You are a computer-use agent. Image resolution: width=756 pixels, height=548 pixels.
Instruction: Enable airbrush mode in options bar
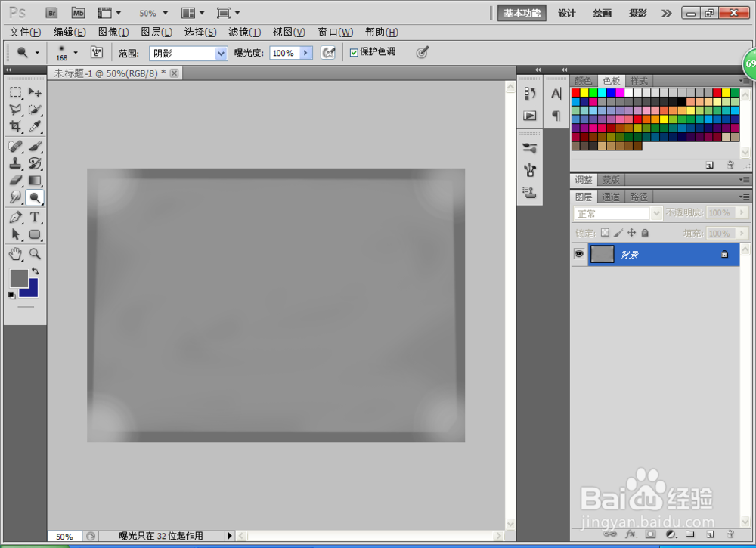(328, 53)
